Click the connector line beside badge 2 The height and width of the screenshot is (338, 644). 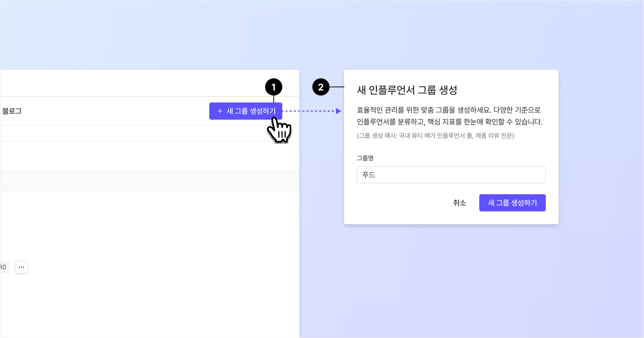(337, 87)
